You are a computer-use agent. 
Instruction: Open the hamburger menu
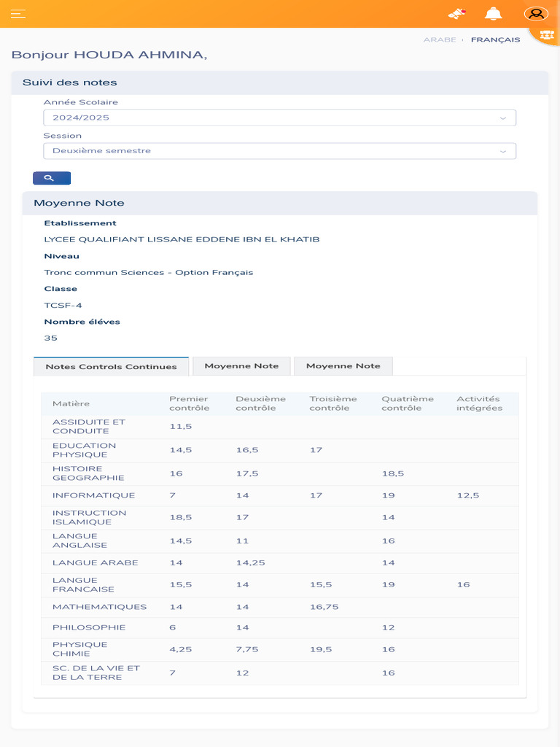tap(18, 13)
